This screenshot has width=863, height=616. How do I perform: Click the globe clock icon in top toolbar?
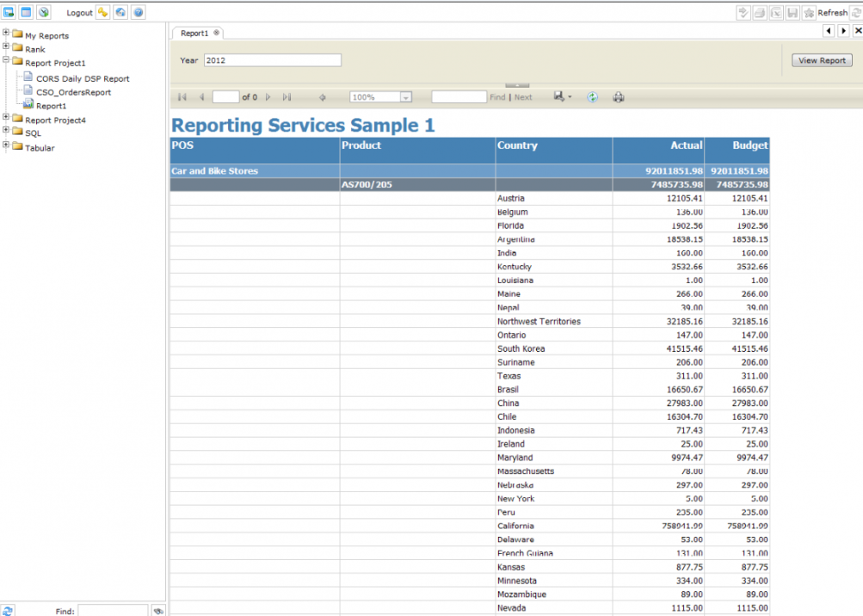tap(44, 12)
